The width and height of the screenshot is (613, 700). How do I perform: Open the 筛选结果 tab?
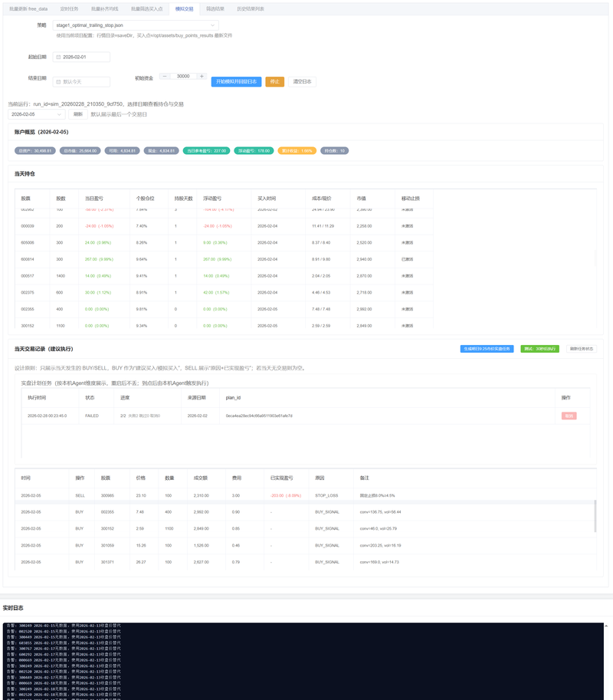point(215,9)
